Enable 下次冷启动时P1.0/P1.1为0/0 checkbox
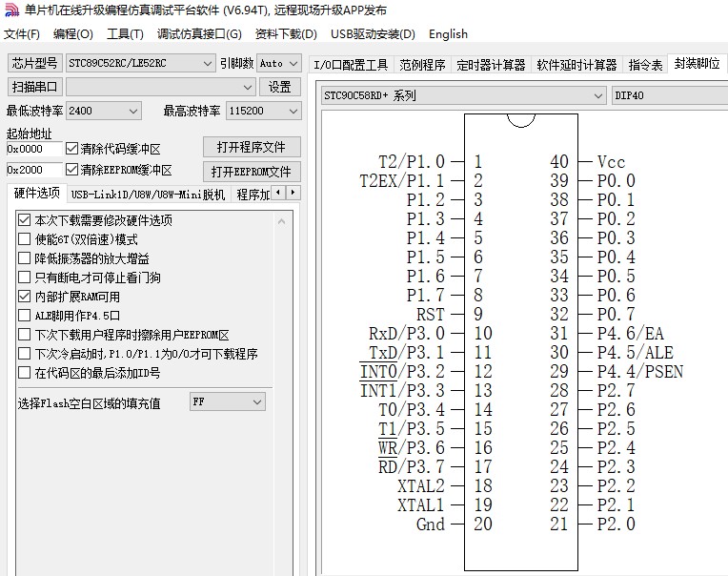The height and width of the screenshot is (576, 728). point(24,354)
